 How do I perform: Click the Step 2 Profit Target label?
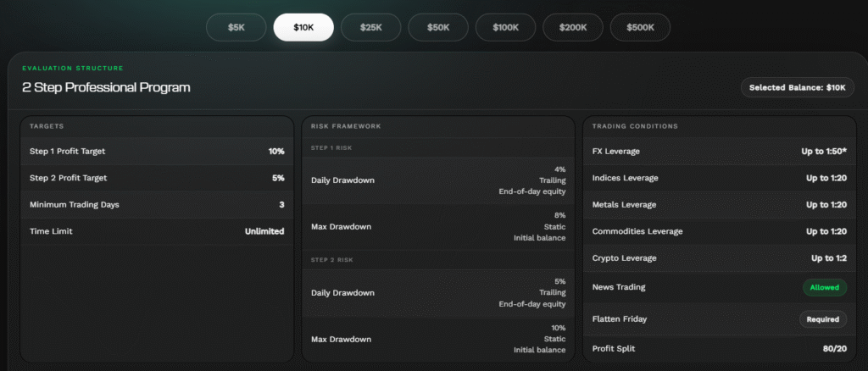[68, 178]
